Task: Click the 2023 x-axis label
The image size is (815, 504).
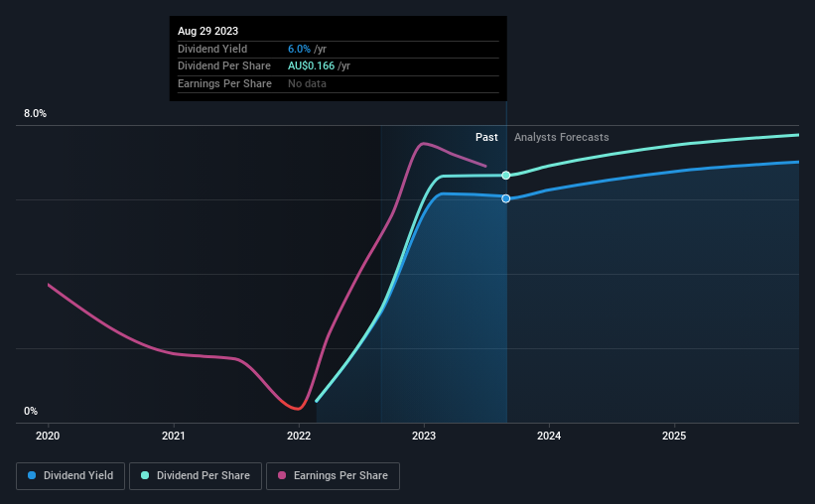Action: pyautogui.click(x=424, y=436)
